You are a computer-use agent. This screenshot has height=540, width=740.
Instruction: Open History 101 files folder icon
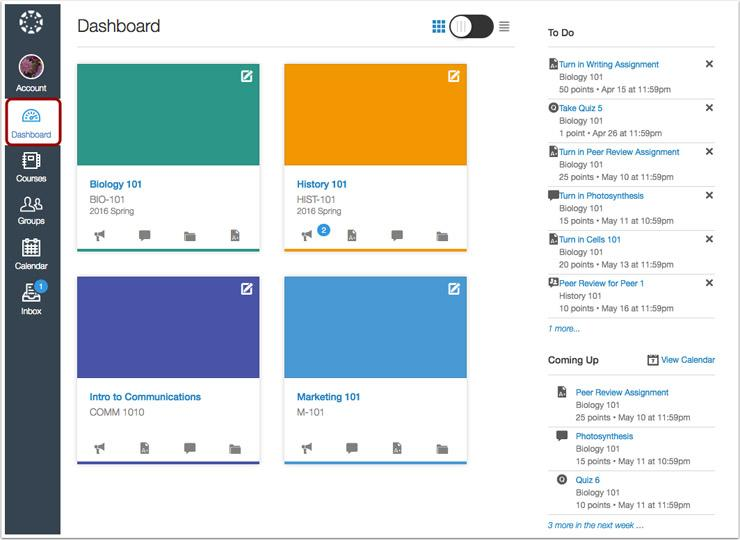442,236
